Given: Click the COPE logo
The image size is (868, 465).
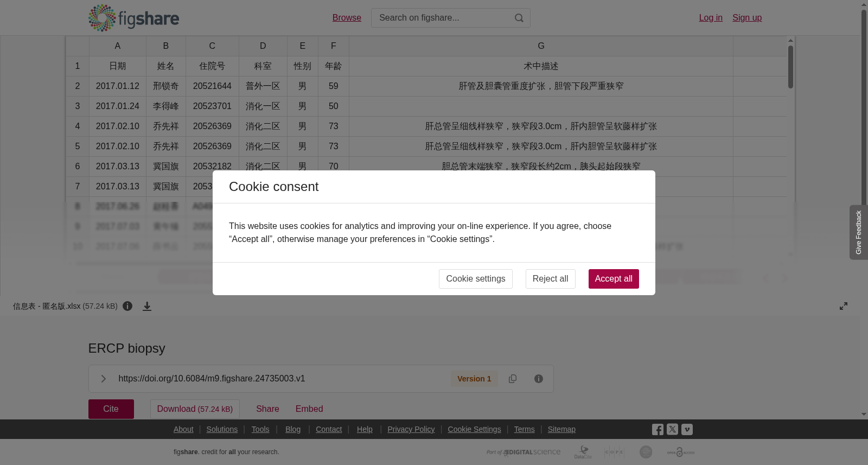Looking at the screenshot, I should click(614, 452).
